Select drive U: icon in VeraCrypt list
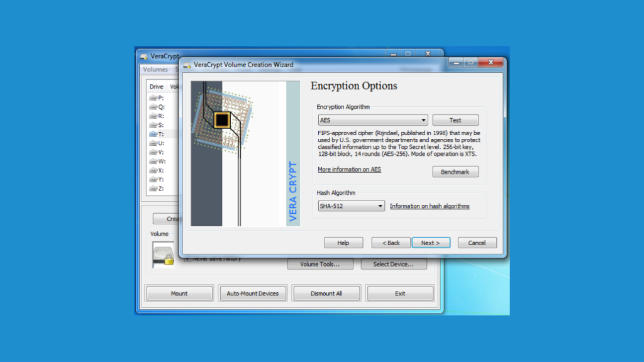This screenshot has height=362, width=644. (x=153, y=143)
